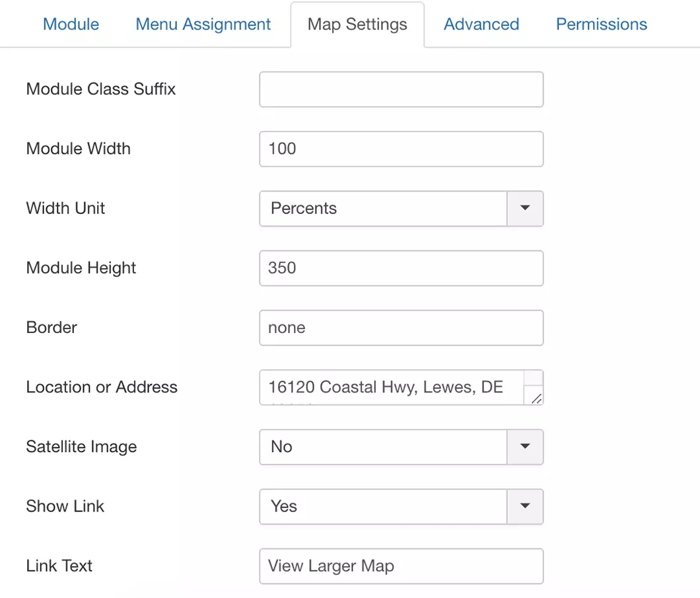700x598 pixels.
Task: Select the Map Settings tab
Action: point(356,24)
